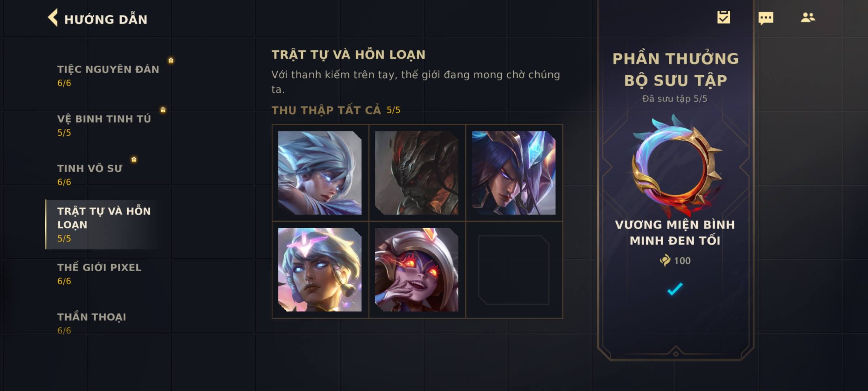Screen dimensions: 868x391
Task: Open the chat message icon
Action: tap(766, 18)
